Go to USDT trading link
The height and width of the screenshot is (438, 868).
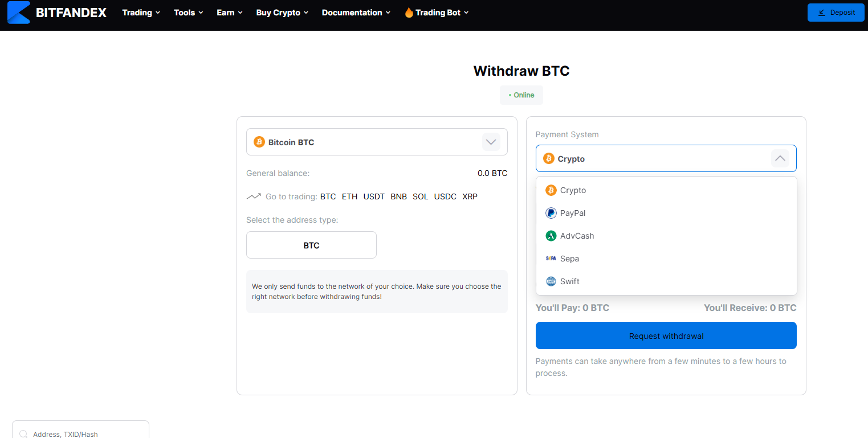[374, 197]
